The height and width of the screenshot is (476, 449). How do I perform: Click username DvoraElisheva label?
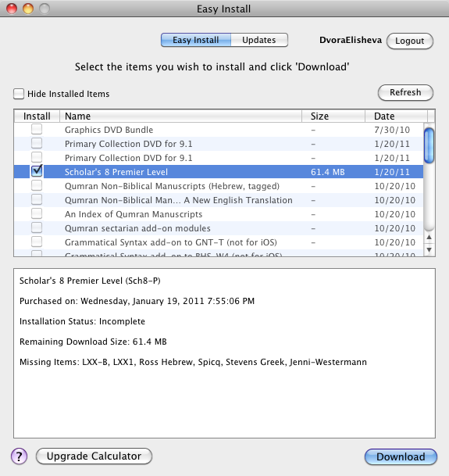[351, 40]
